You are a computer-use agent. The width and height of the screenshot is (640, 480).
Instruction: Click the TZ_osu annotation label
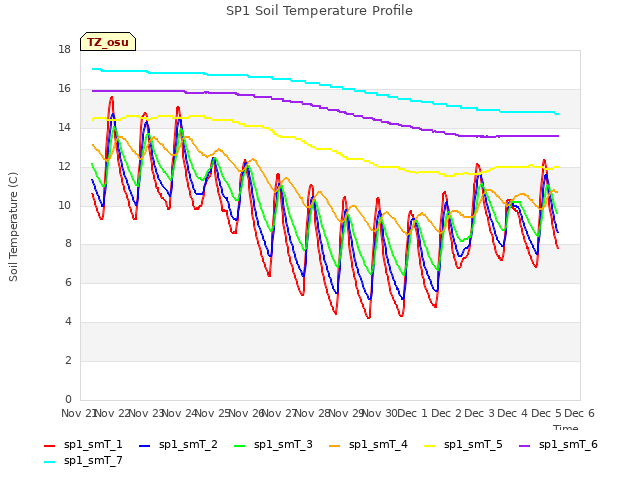pyautogui.click(x=108, y=42)
